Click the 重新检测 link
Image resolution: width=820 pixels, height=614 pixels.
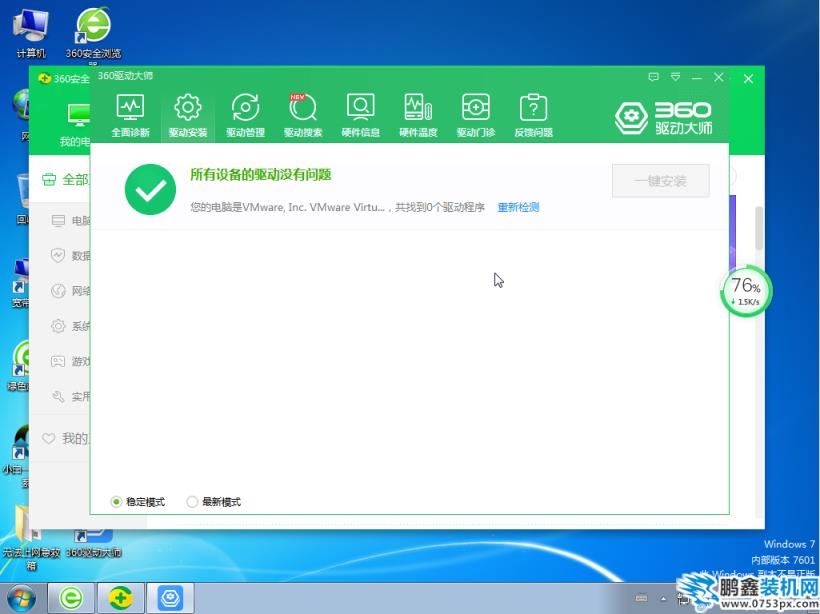point(518,207)
